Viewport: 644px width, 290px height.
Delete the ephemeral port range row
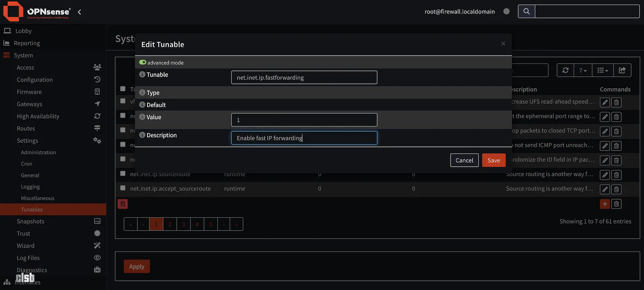pos(616,117)
